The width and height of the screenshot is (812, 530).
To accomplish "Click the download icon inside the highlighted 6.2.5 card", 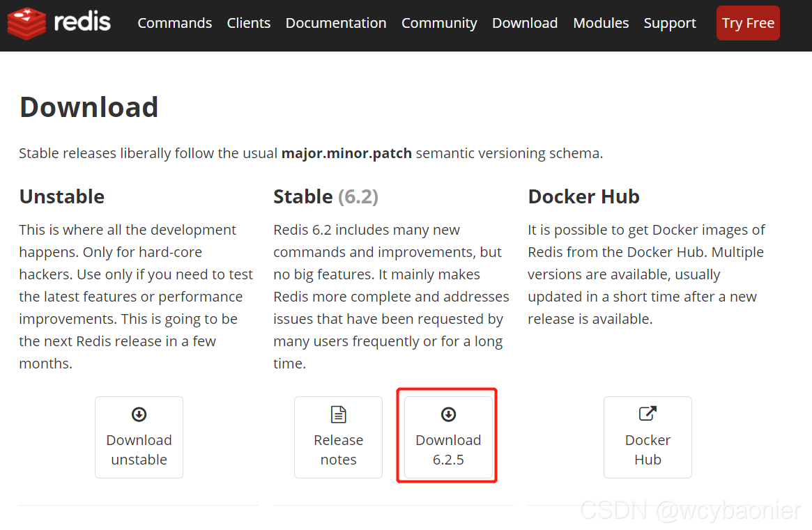I will 447,414.
